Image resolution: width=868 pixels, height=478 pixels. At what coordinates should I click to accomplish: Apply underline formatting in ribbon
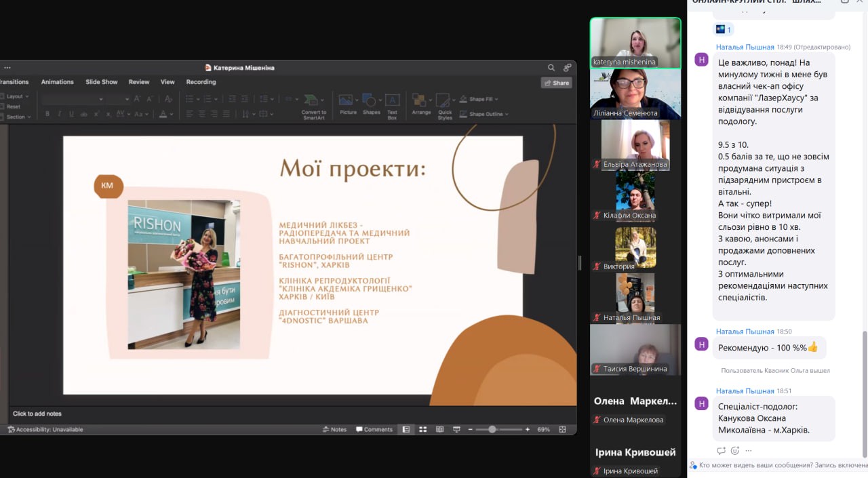[72, 114]
